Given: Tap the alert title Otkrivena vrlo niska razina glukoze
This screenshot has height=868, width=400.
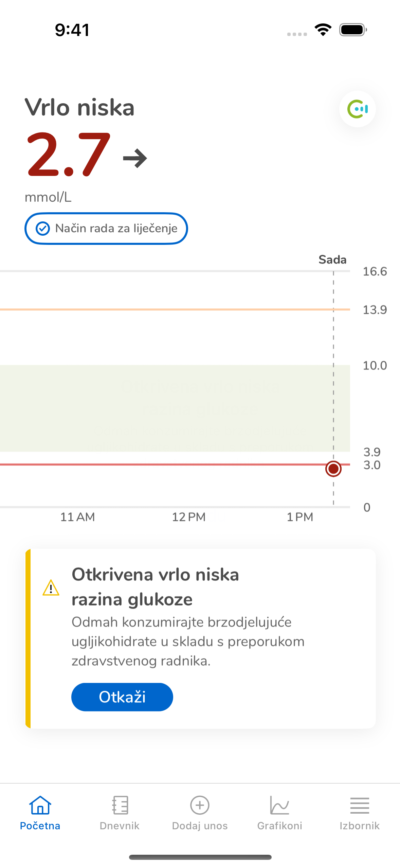Looking at the screenshot, I should click(x=155, y=587).
